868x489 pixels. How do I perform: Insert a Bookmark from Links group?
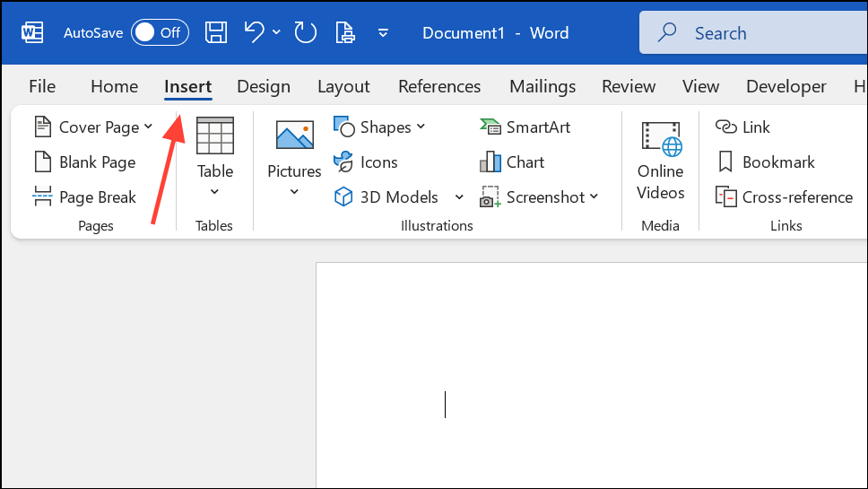767,162
